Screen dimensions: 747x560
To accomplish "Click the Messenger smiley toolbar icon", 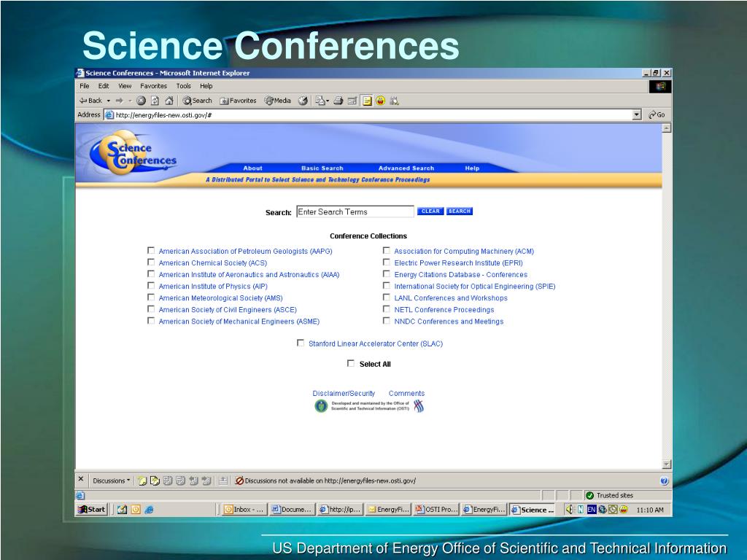I will point(380,101).
